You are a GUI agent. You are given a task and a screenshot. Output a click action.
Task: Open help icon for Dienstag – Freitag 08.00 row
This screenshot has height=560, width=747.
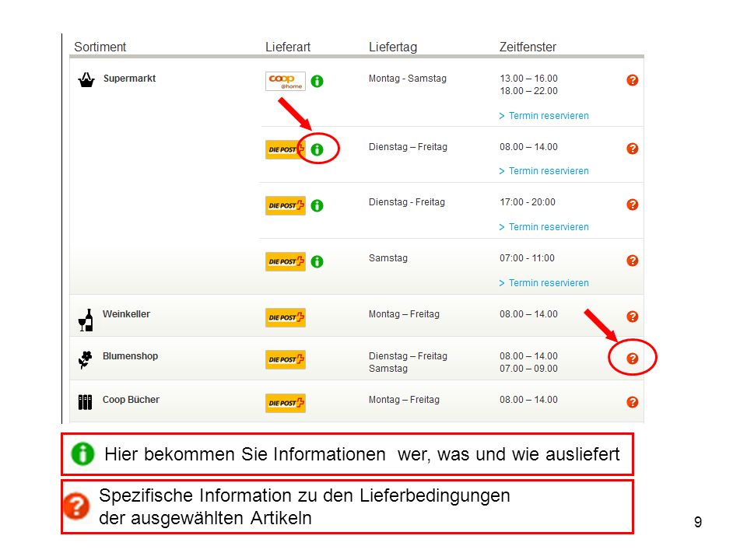coord(632,149)
